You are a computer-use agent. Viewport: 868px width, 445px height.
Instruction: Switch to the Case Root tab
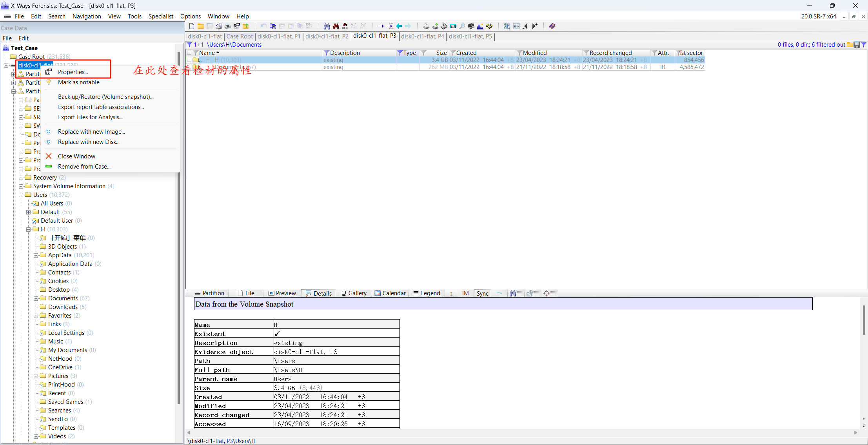point(240,36)
